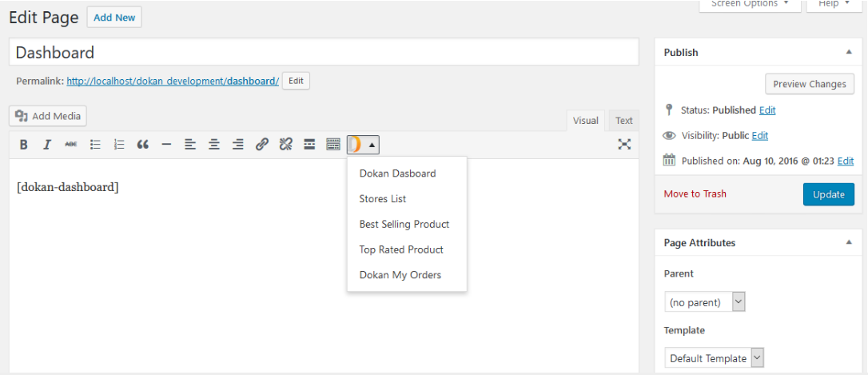Viewport: 868px width, 375px height.
Task: Align text right
Action: click(238, 146)
